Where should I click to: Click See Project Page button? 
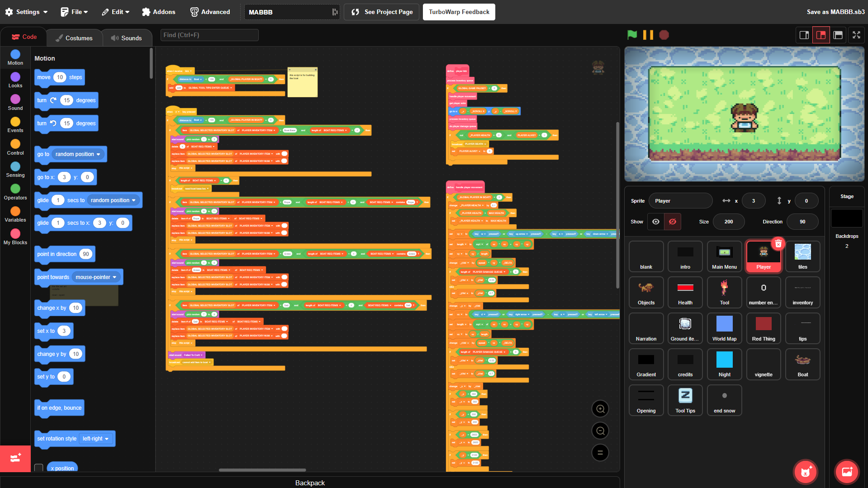(x=382, y=12)
